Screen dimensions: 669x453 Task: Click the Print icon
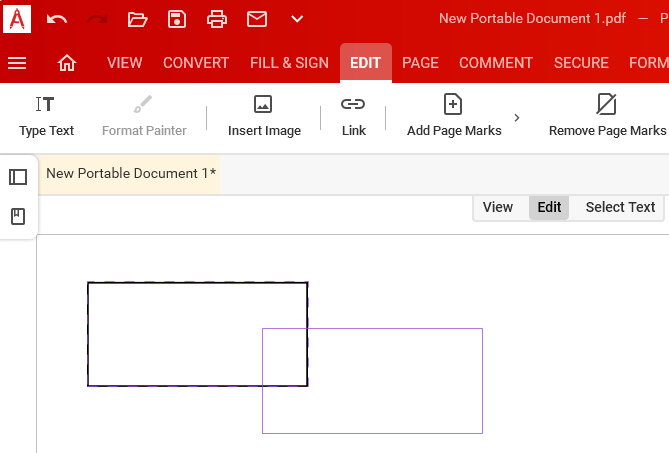(x=217, y=19)
